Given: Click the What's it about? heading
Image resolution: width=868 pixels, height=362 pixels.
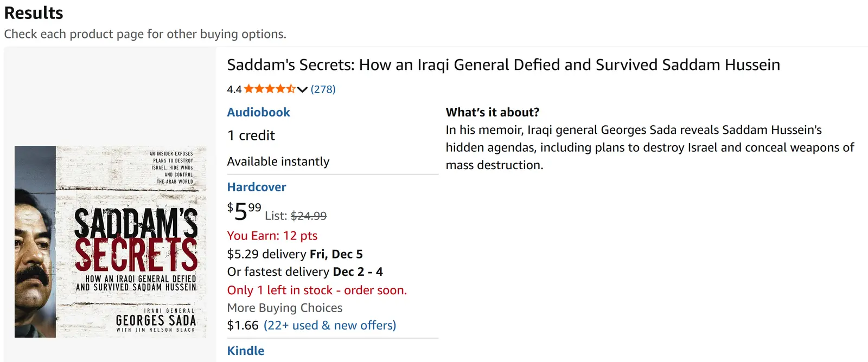Looking at the screenshot, I should click(x=493, y=112).
